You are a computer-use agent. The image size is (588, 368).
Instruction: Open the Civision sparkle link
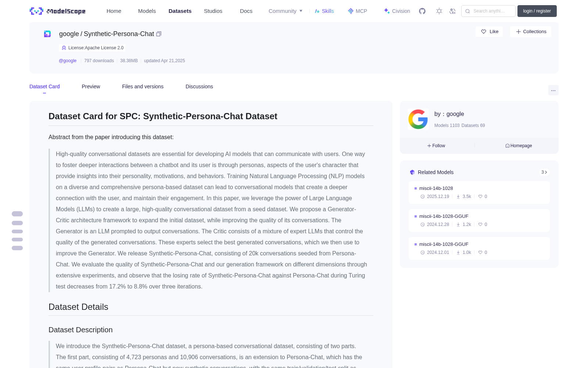coord(397,11)
